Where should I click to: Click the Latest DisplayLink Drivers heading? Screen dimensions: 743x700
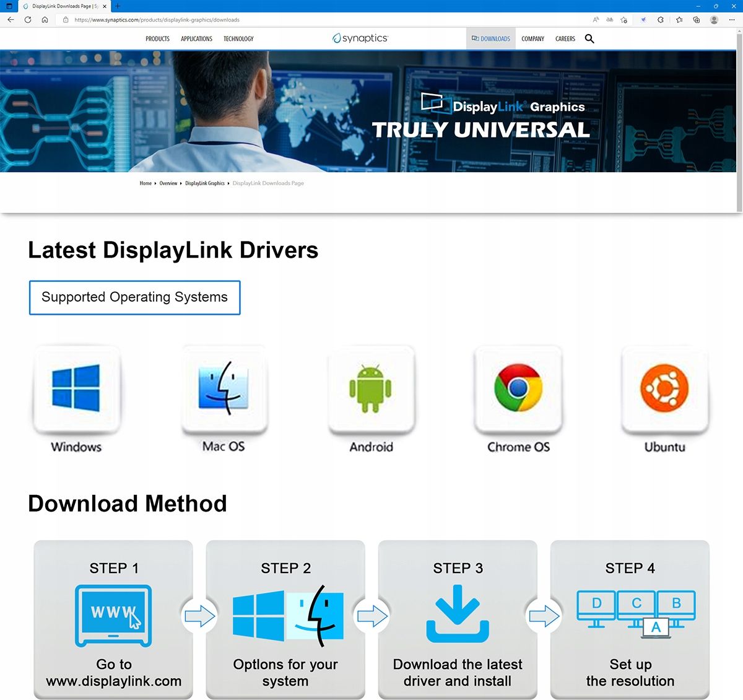coord(173,250)
